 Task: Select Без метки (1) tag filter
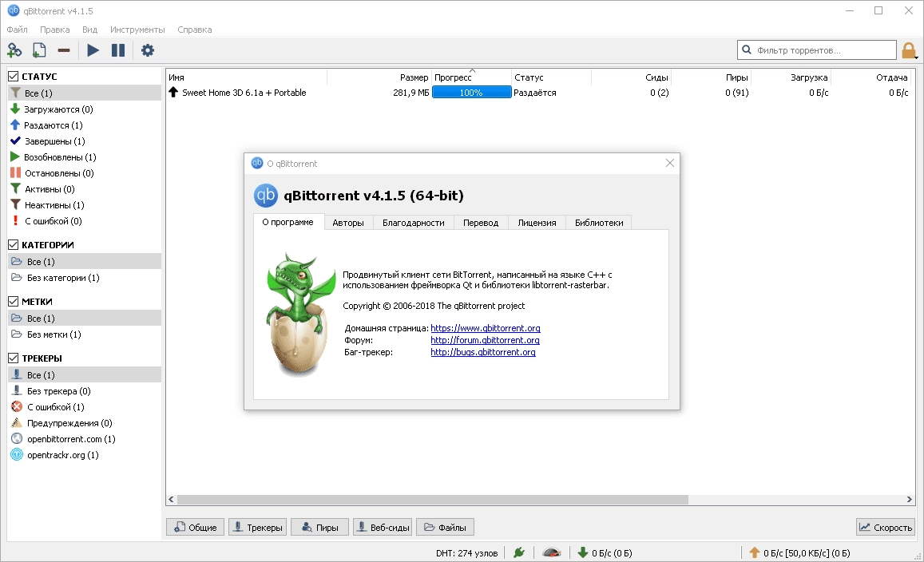point(54,334)
